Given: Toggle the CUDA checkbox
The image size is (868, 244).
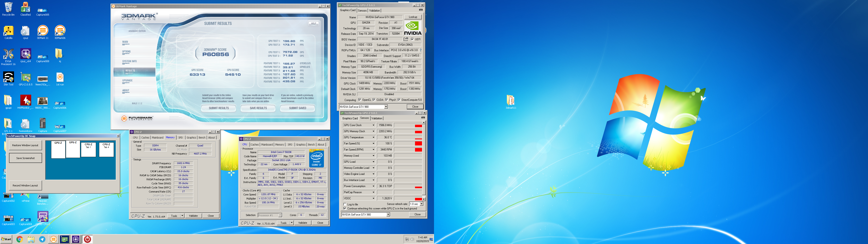Looking at the screenshot, I should tap(374, 100).
